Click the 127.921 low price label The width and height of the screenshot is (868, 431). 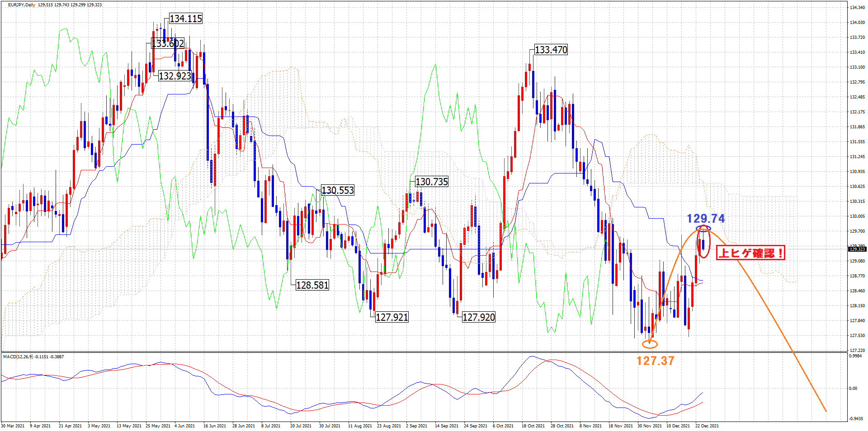(x=392, y=317)
